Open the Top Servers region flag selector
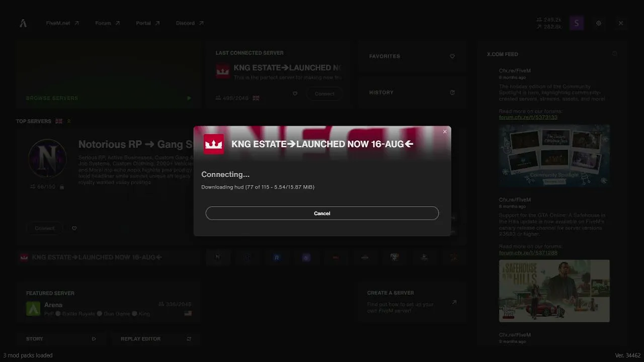Image resolution: width=644 pixels, height=362 pixels. pos(59,121)
